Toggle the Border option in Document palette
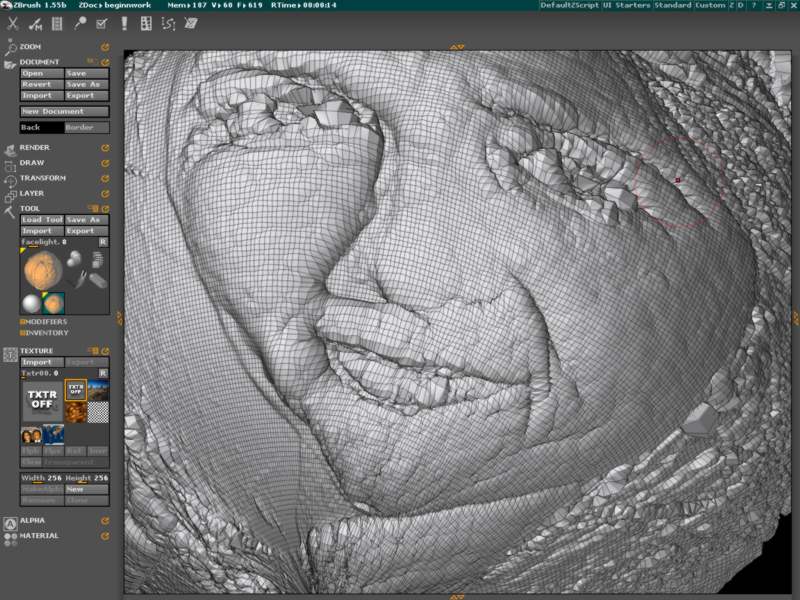This screenshot has height=600, width=800. click(86, 127)
